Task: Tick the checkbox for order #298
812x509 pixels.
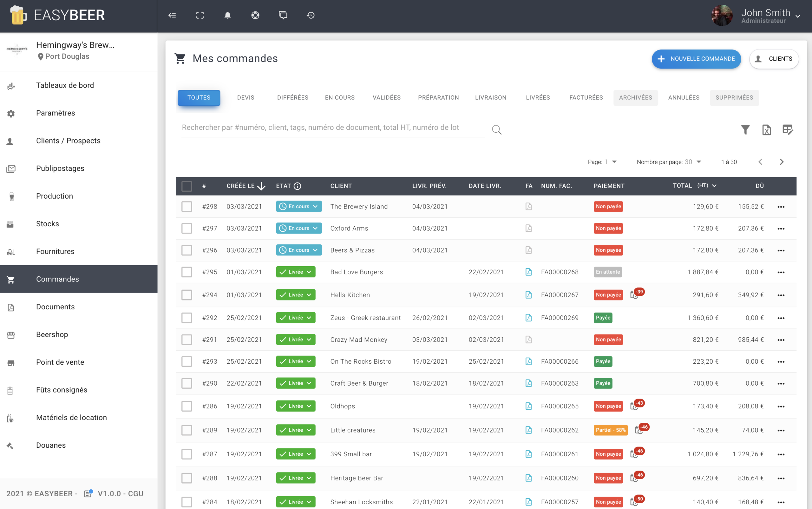Action: click(x=187, y=206)
